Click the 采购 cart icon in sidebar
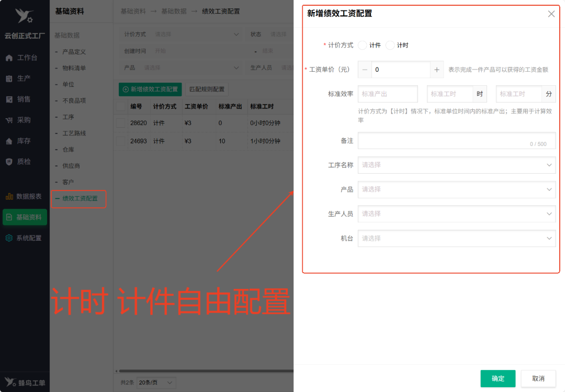This screenshot has width=565, height=392. (9, 120)
